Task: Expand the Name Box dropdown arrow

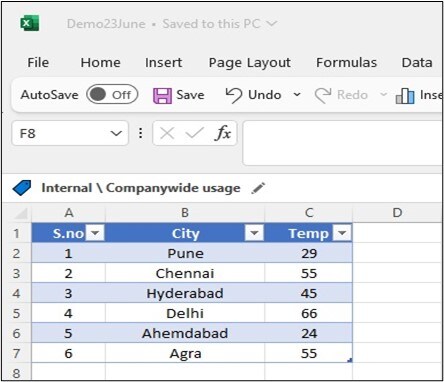Action: pos(116,134)
